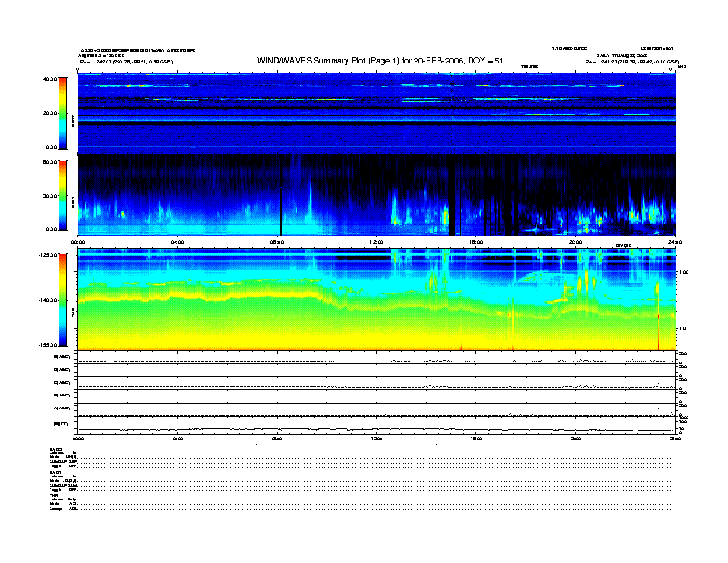Viewport: 728px width, 563px height.
Task: Click the 24:00 time tick under RAD1 spectrogram
Action: [x=675, y=242]
